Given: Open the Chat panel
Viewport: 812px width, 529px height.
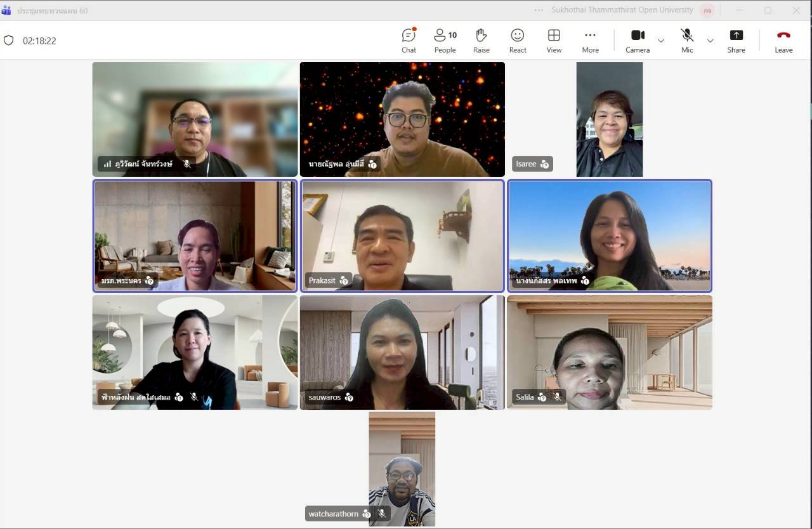Looking at the screenshot, I should click(x=409, y=41).
